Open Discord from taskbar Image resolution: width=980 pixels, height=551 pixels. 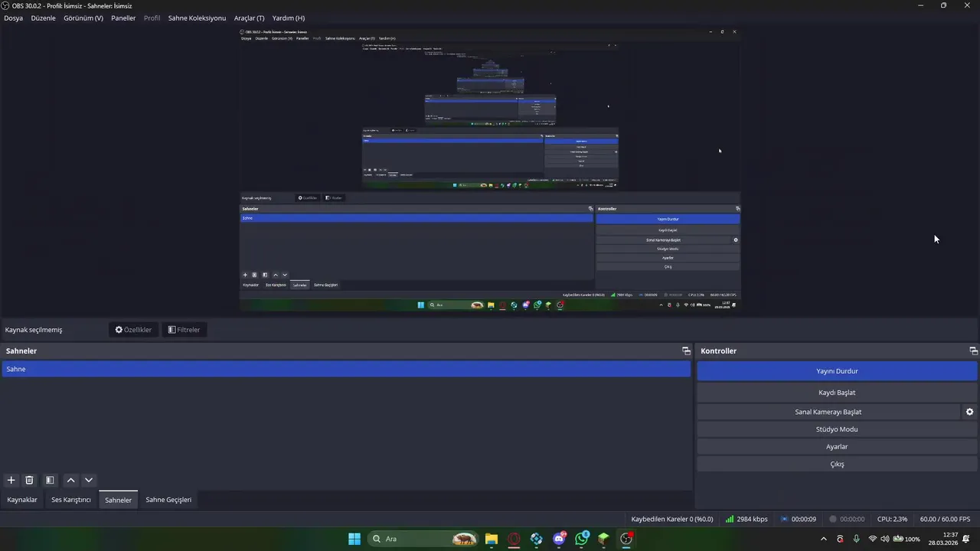tap(560, 539)
